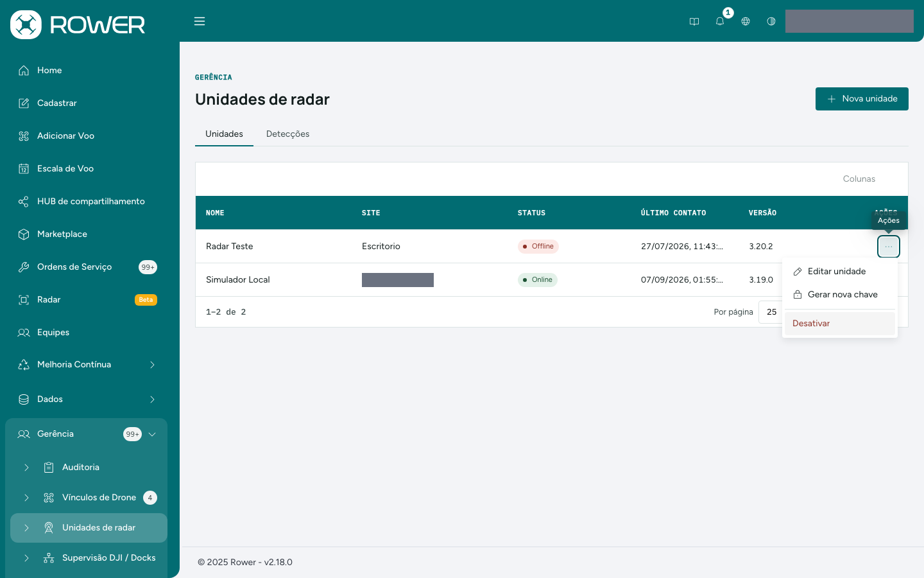This screenshot has height=578, width=924.
Task: Open the documentation book icon
Action: point(694,21)
